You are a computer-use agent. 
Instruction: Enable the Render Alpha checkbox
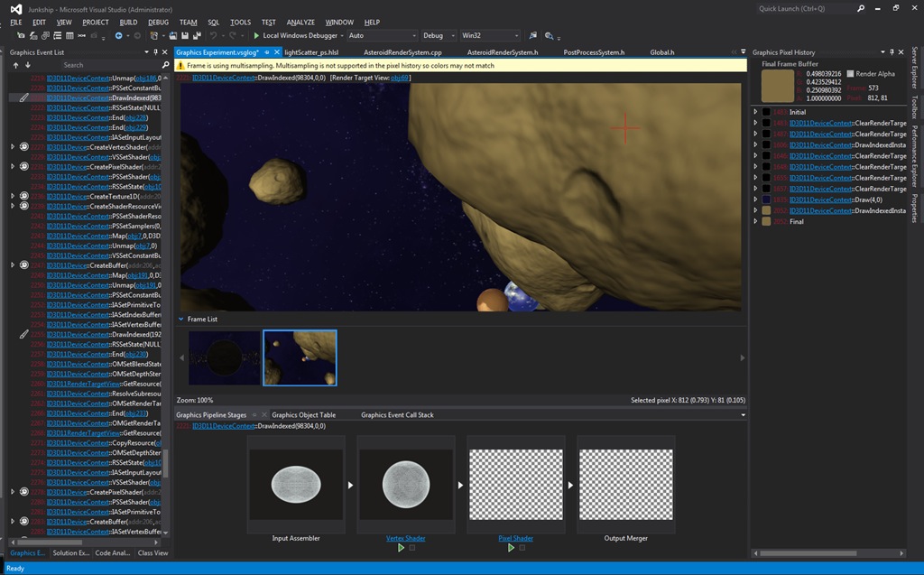[849, 74]
